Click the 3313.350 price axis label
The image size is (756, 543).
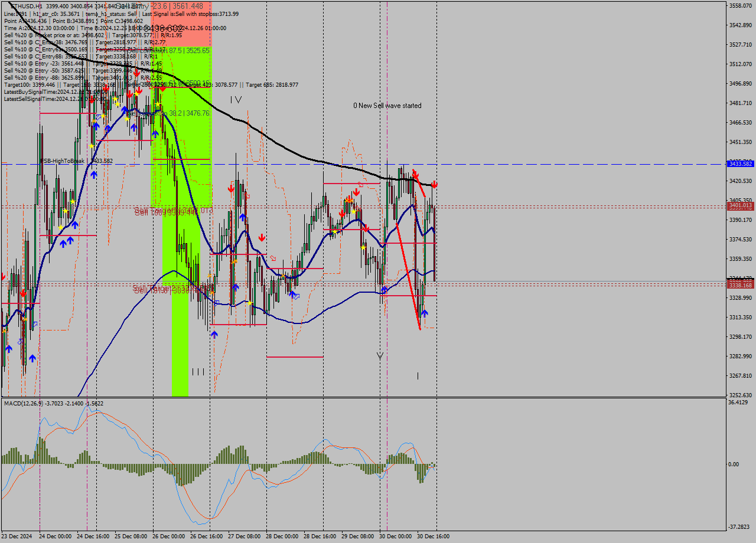740,317
